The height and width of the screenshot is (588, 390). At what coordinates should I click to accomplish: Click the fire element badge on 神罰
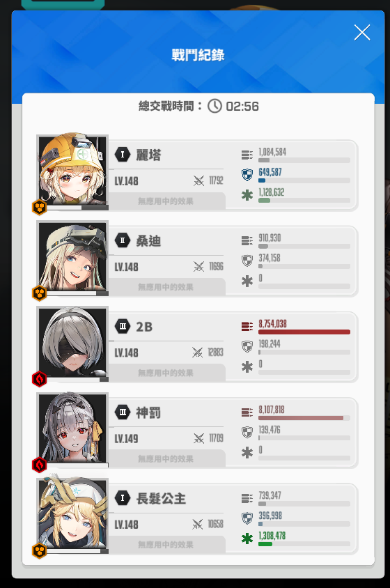[x=40, y=465]
